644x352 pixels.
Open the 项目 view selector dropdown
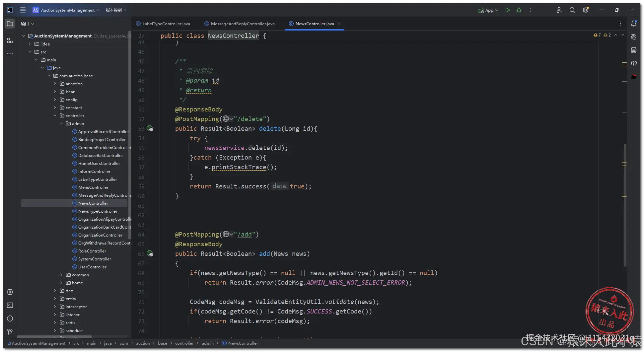(27, 24)
